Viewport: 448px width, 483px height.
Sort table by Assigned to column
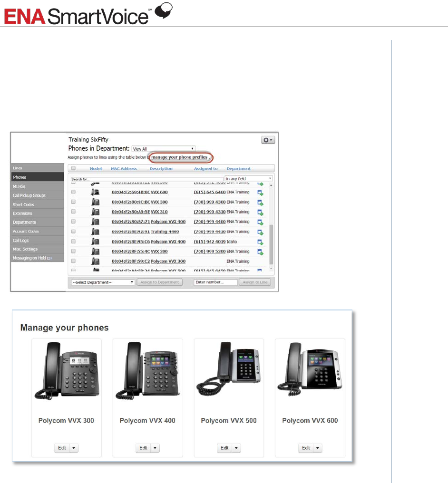click(206, 169)
